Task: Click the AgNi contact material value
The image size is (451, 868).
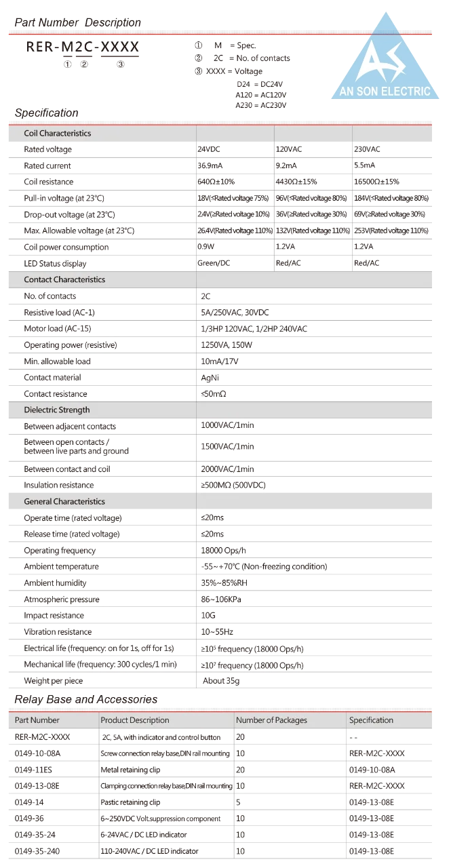Action: pyautogui.click(x=210, y=378)
